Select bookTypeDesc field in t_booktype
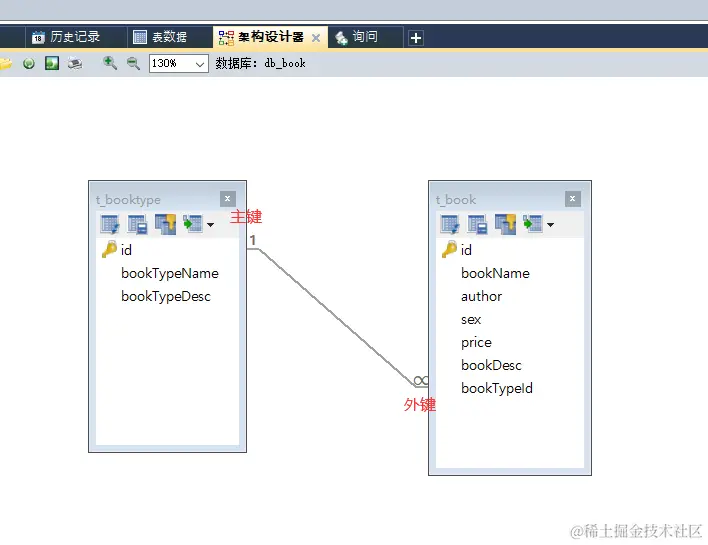 tap(168, 296)
